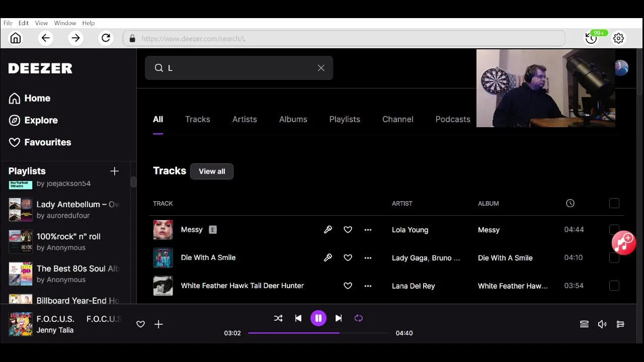Open the View menu

(x=41, y=23)
